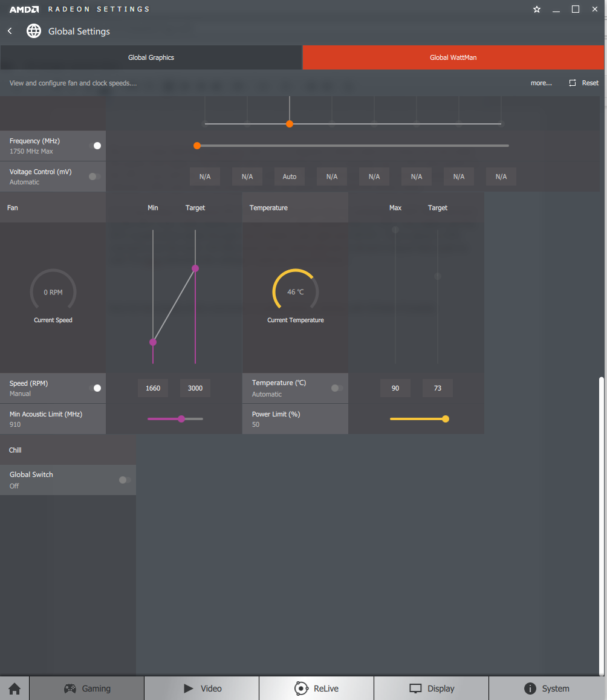Toggle Frequency (MHz) switch
Image resolution: width=607 pixels, height=700 pixels.
[x=95, y=146]
